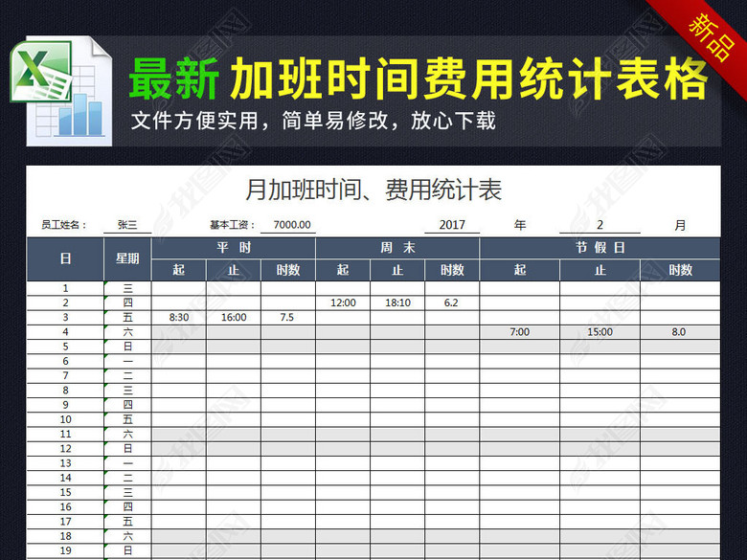
Task: Click the 月 label after the month field
Action: coord(680,225)
